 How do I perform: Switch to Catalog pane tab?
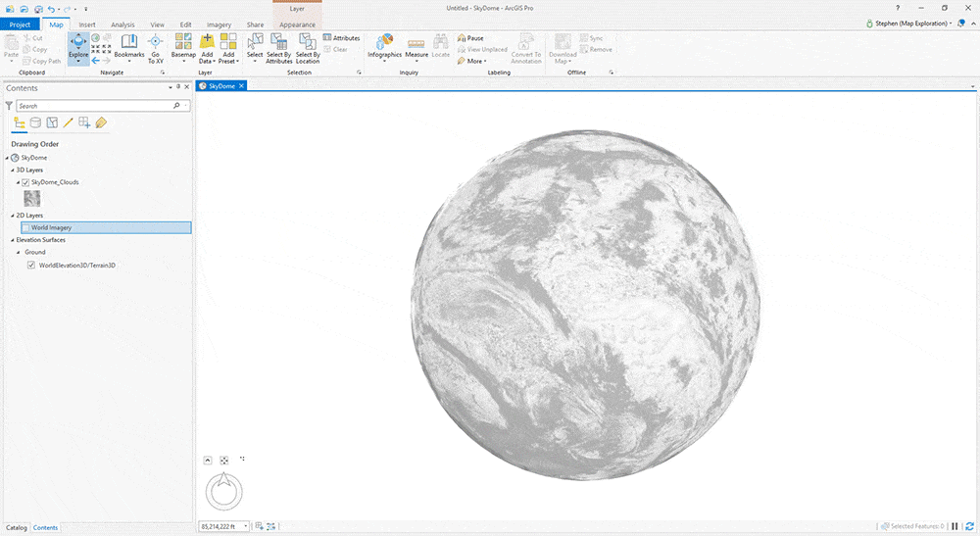[x=17, y=527]
